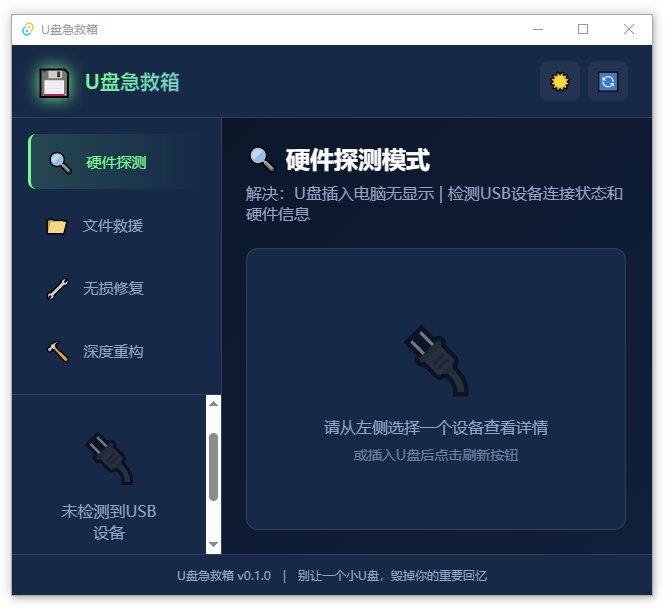
Task: Select the 无损修复 wrench icon
Action: (57, 289)
